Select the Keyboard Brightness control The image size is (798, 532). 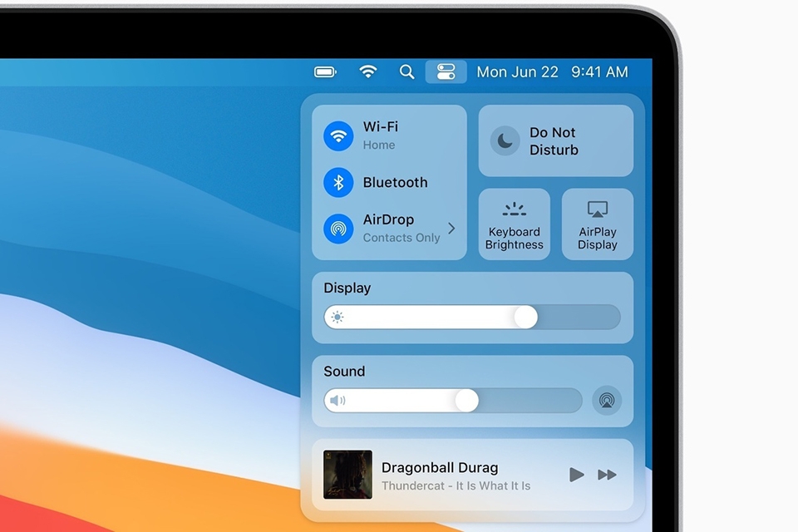514,224
